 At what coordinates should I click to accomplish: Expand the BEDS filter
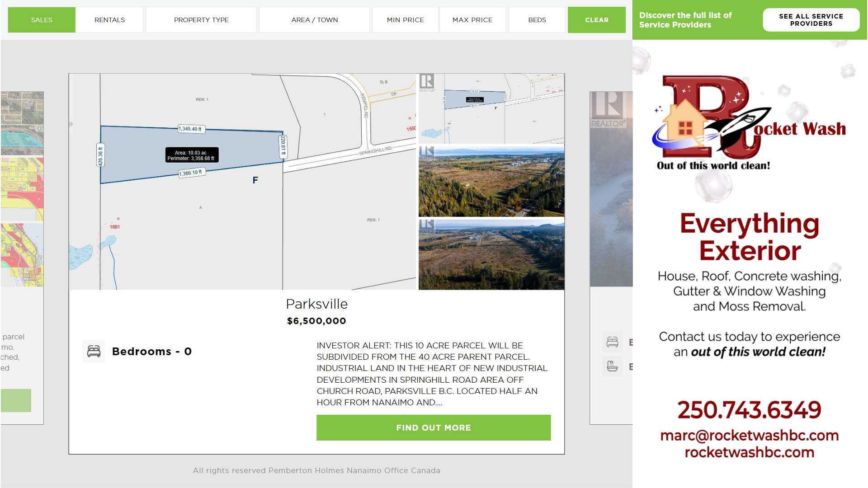(x=537, y=20)
